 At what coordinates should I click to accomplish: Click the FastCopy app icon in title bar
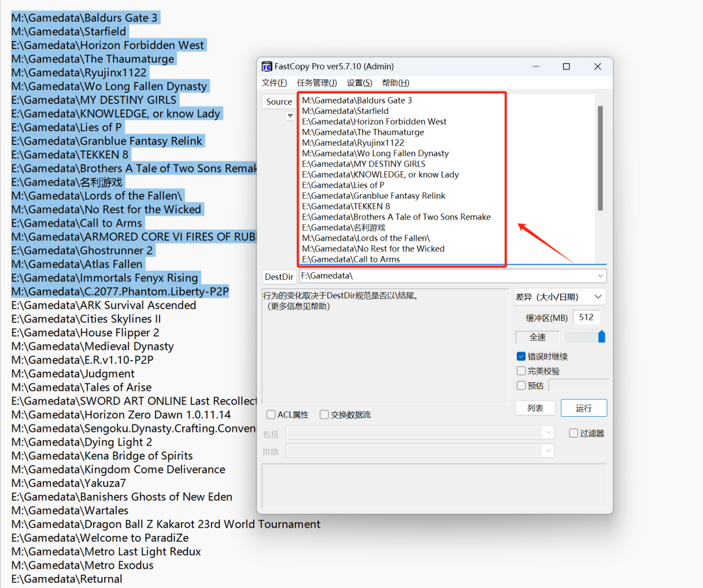click(267, 66)
